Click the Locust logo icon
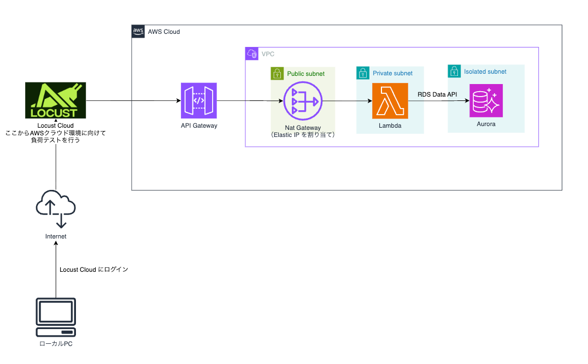Viewport: 588px width, 364px height. 56,100
